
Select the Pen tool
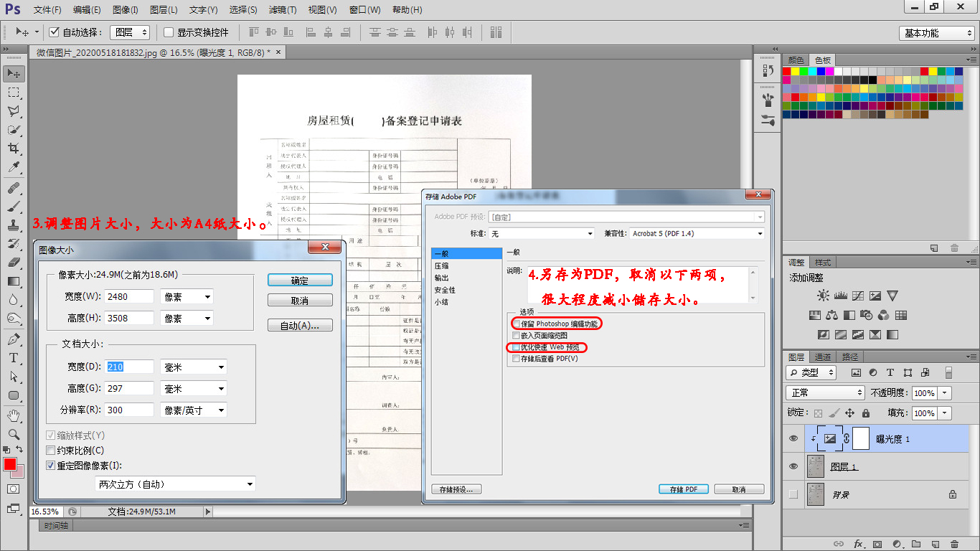click(x=14, y=339)
